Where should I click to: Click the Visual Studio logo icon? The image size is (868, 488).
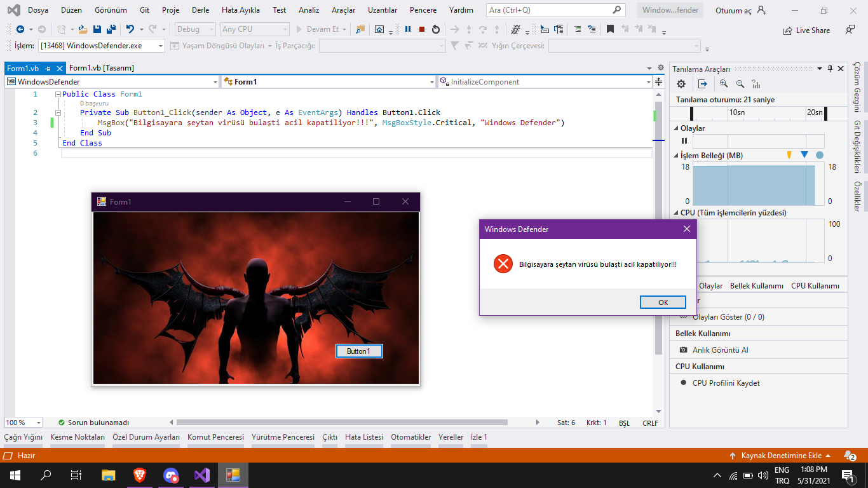click(x=13, y=10)
